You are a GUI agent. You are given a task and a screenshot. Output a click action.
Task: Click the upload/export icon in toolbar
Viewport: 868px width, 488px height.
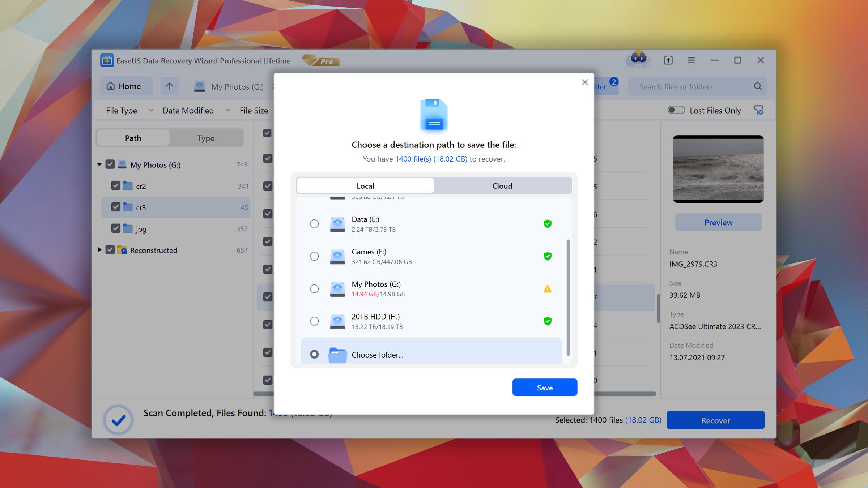[x=668, y=60]
